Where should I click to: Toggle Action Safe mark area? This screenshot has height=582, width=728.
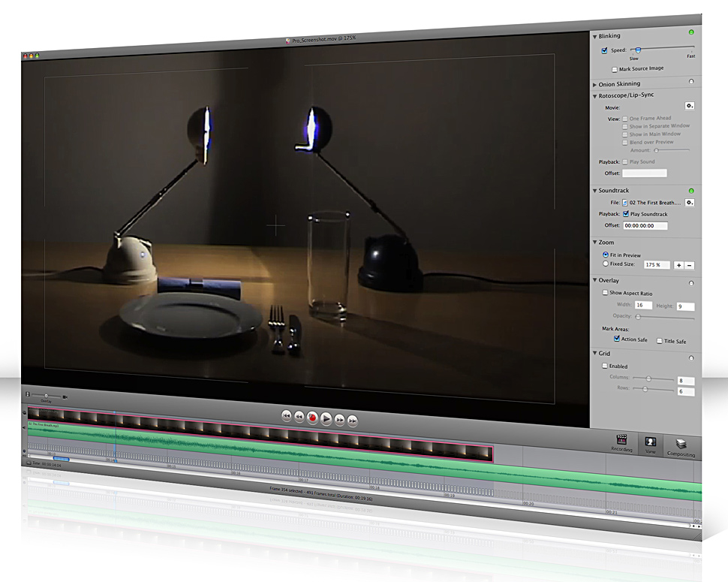pyautogui.click(x=617, y=339)
